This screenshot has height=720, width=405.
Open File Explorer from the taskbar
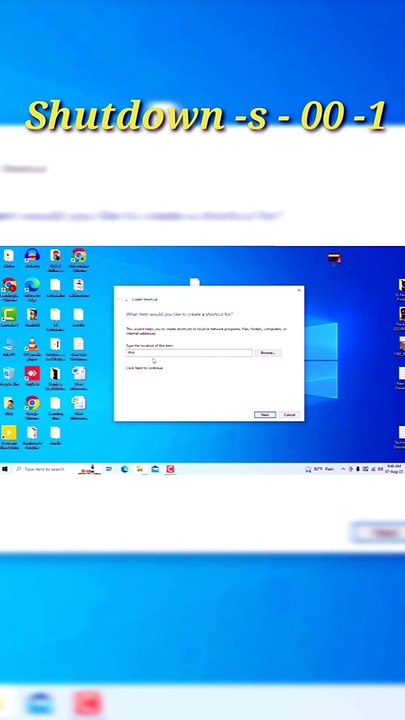[140, 469]
